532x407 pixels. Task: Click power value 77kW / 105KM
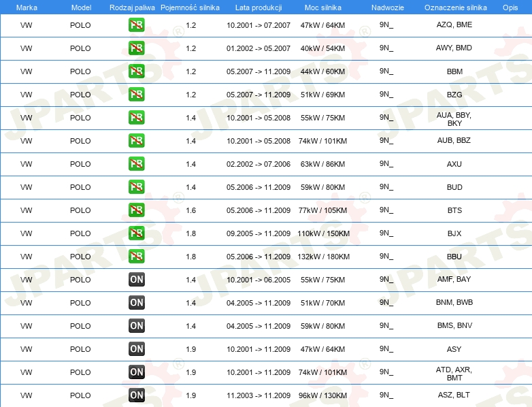coord(322,210)
